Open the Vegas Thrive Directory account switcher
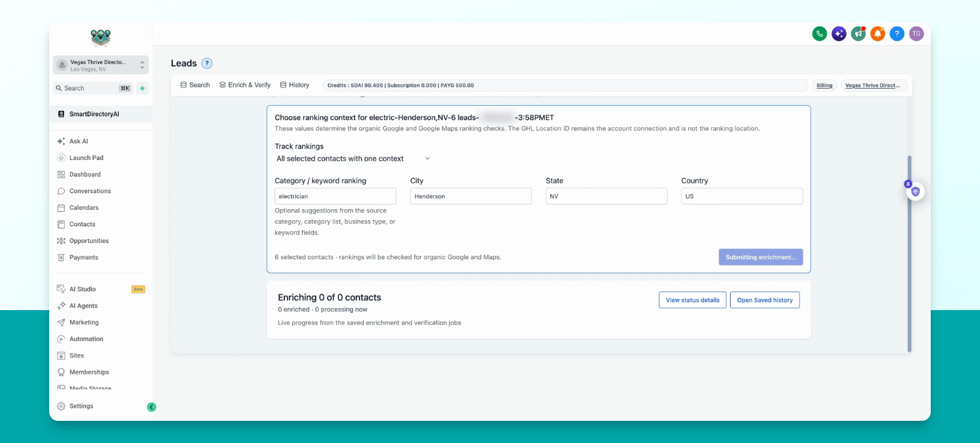This screenshot has height=443, width=980. click(101, 65)
